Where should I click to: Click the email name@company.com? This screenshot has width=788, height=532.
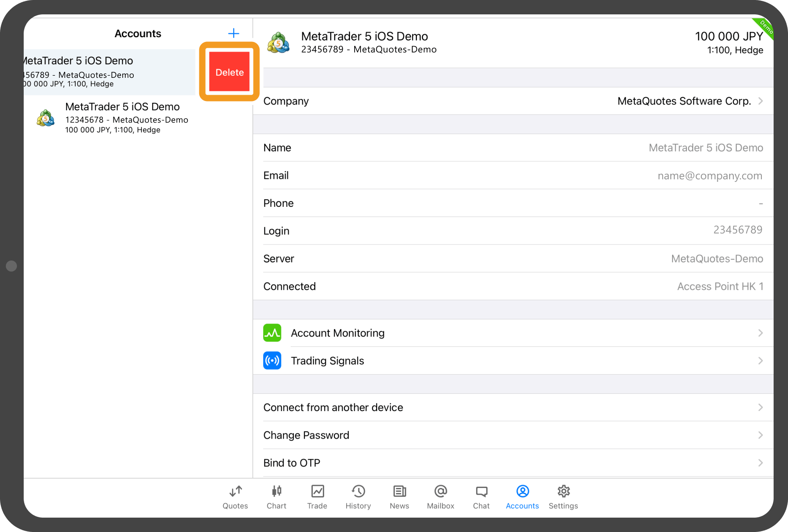click(710, 176)
